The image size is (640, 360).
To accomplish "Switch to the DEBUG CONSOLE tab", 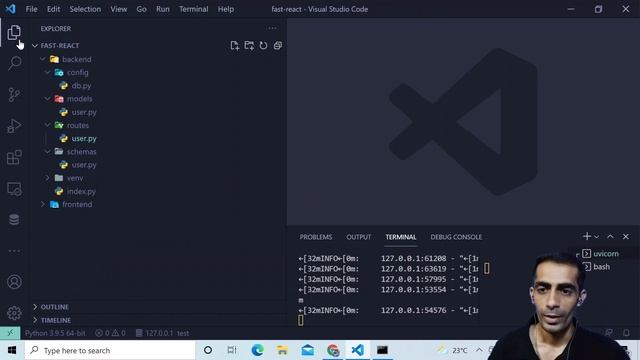I will click(x=456, y=237).
